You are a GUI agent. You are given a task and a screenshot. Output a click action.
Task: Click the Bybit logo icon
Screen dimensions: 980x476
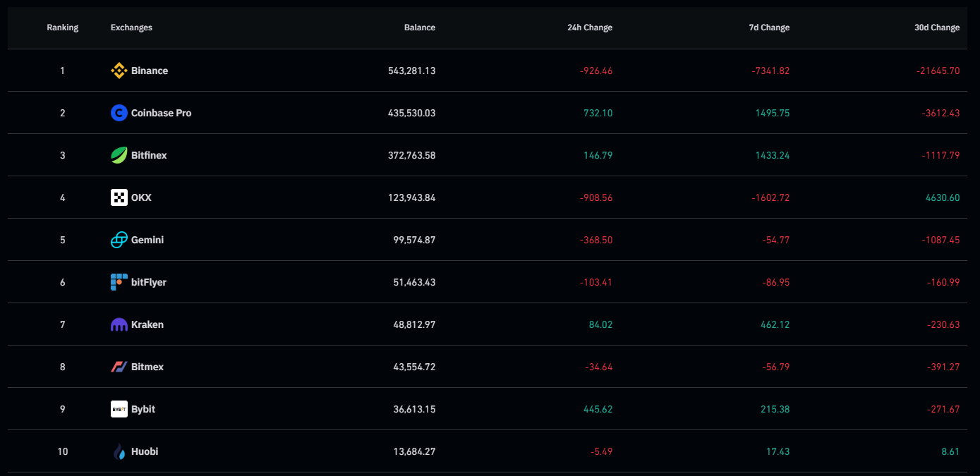pos(119,409)
